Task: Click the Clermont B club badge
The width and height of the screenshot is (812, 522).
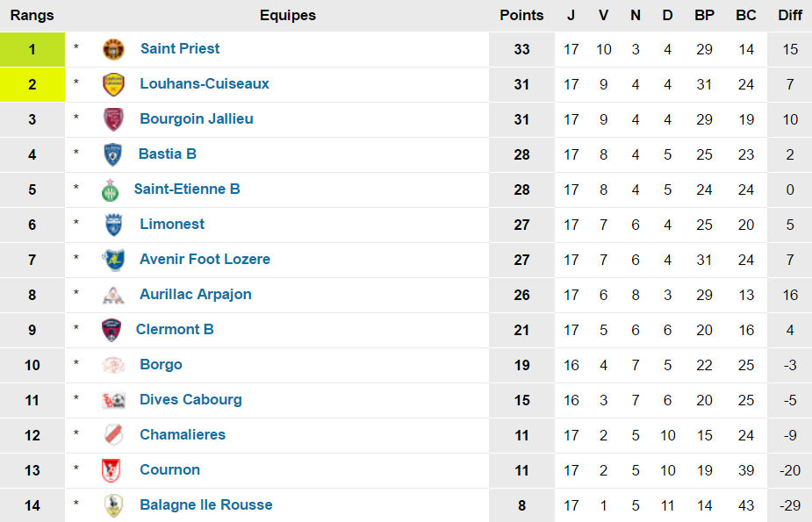Action: pos(111,330)
